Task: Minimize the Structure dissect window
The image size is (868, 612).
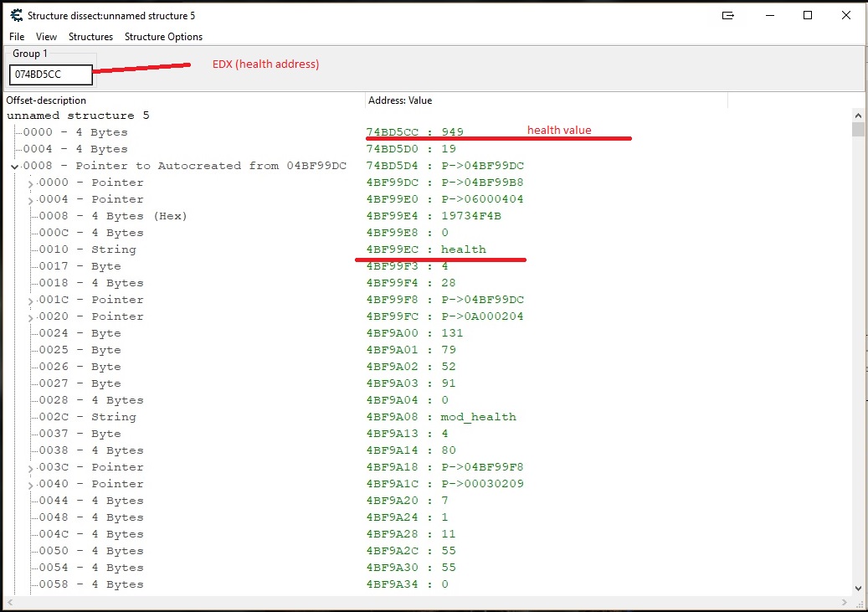Action: click(769, 15)
